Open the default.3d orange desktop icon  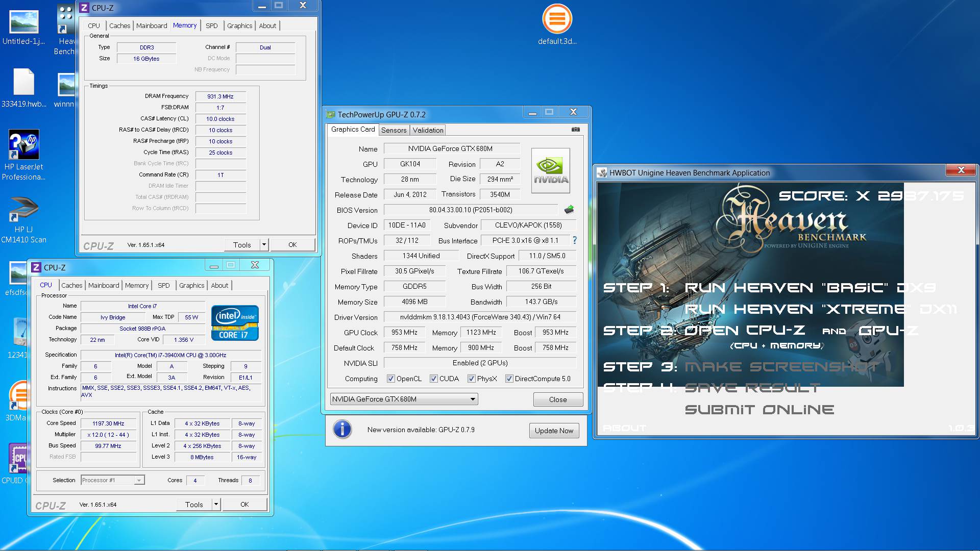(557, 19)
